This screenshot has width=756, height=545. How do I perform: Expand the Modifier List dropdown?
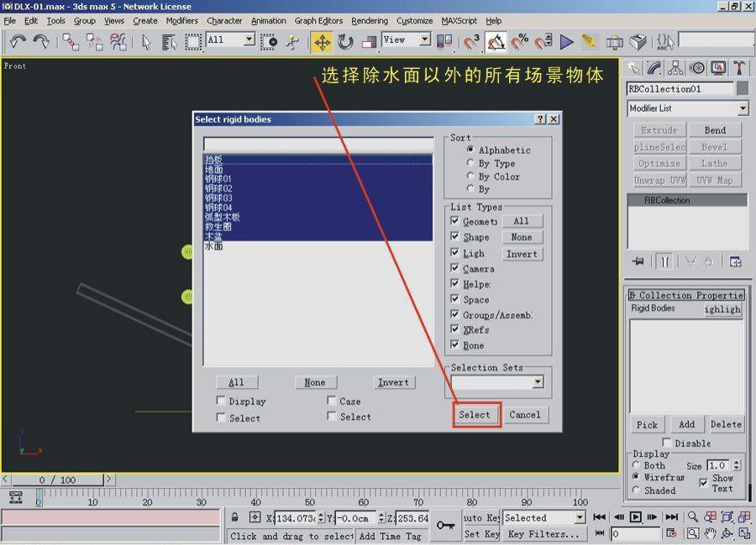tap(742, 108)
